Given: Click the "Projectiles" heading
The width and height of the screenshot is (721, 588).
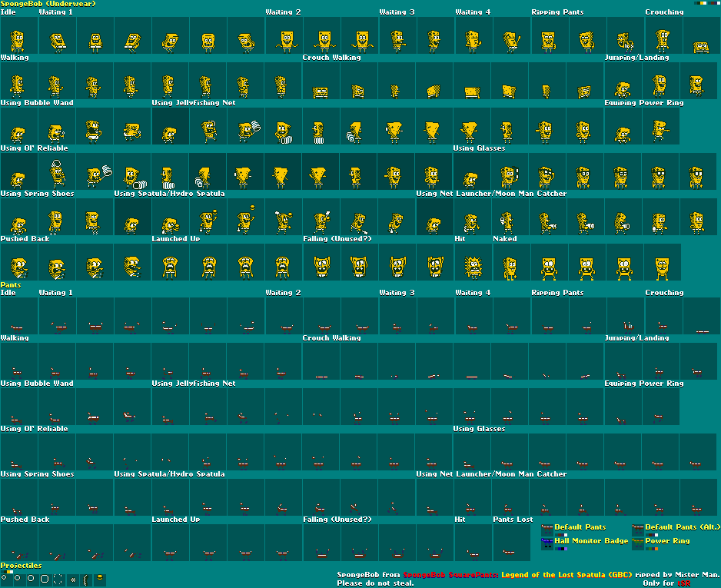Looking at the screenshot, I should click(22, 566).
